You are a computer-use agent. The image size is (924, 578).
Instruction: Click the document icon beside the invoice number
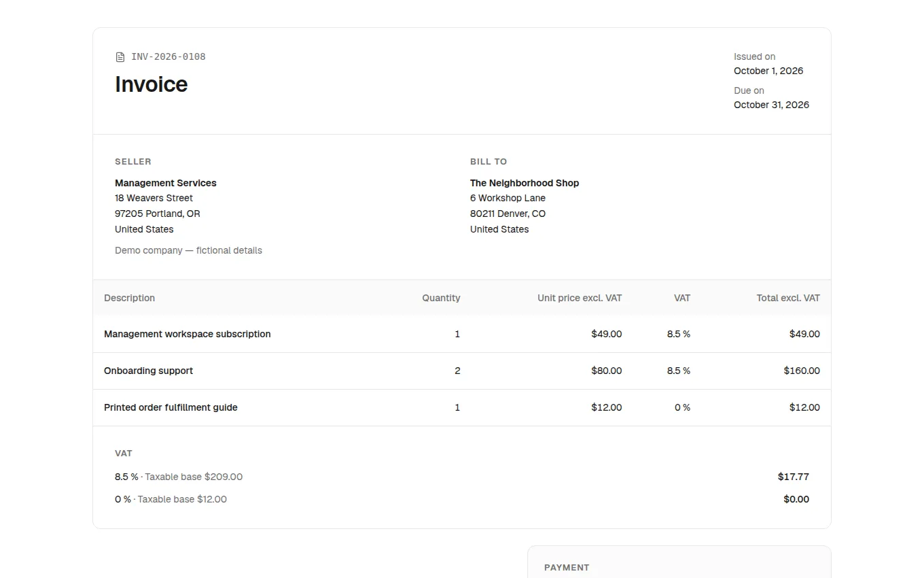click(120, 57)
